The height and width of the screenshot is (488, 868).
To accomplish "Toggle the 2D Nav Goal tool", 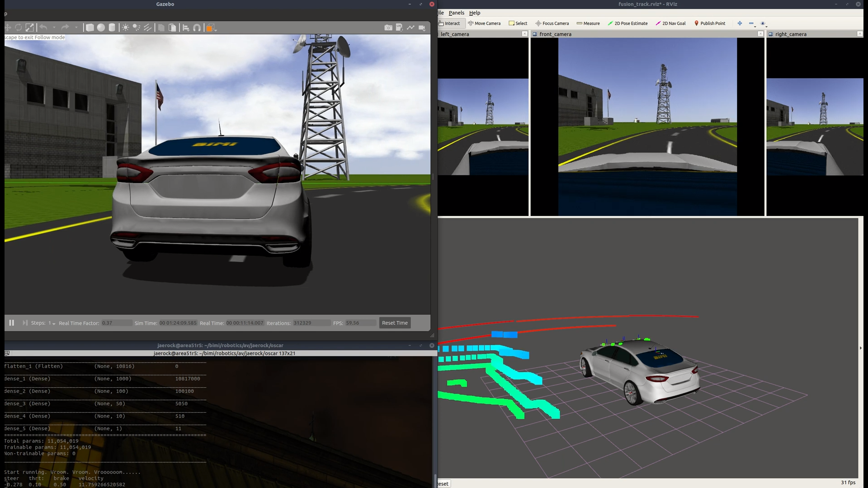I will [670, 23].
